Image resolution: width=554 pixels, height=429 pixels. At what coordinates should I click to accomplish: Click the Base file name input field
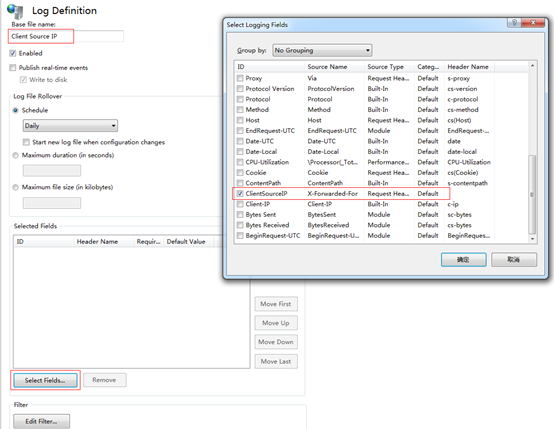[x=66, y=36]
